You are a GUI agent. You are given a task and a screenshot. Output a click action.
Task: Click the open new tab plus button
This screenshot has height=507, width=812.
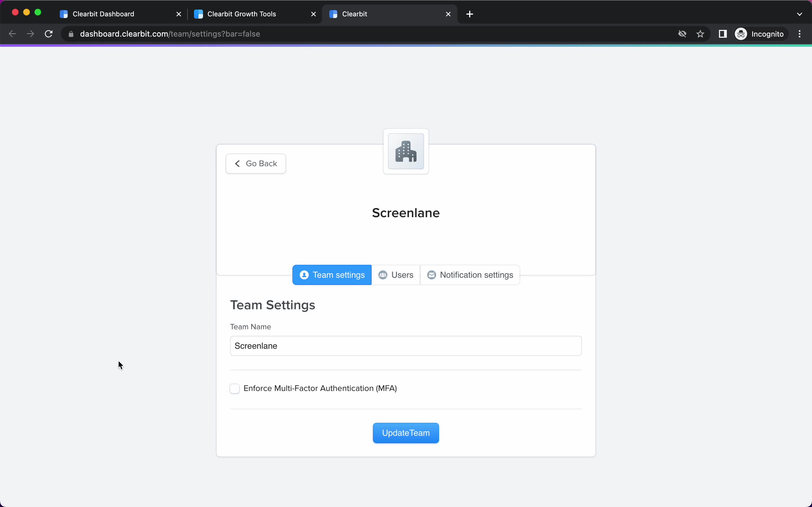click(470, 14)
